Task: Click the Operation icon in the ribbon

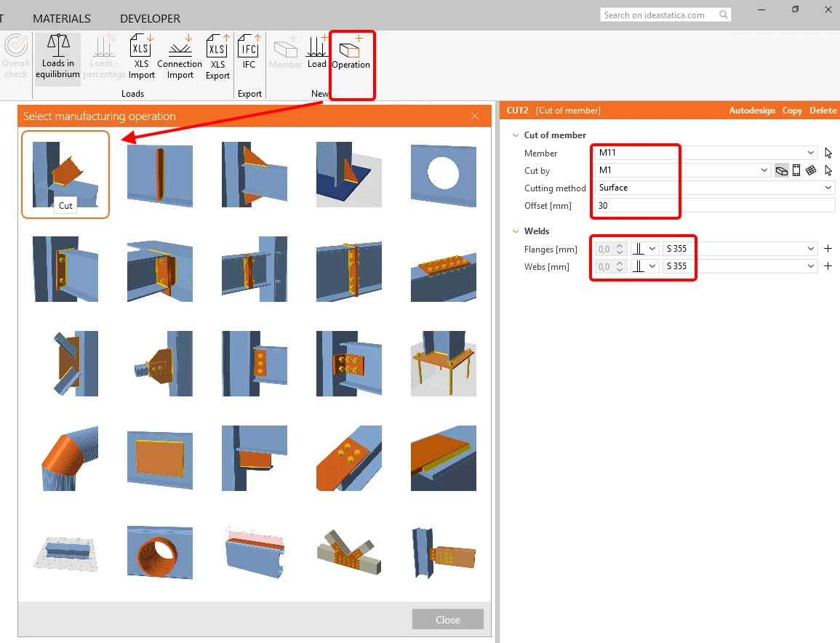Action: click(x=351, y=56)
